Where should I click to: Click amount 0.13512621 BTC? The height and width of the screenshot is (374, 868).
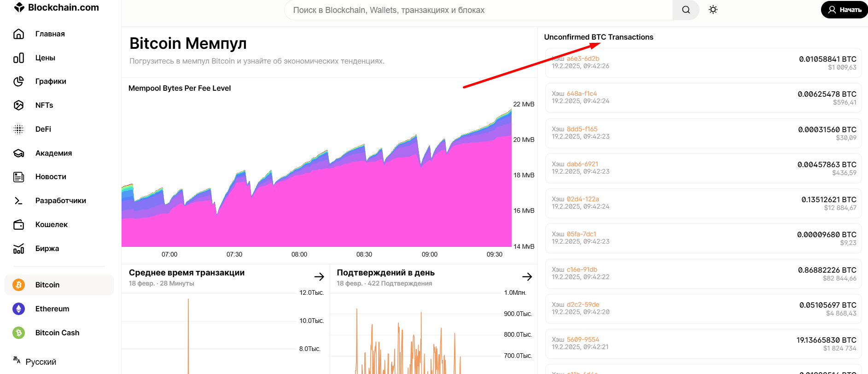coord(829,199)
